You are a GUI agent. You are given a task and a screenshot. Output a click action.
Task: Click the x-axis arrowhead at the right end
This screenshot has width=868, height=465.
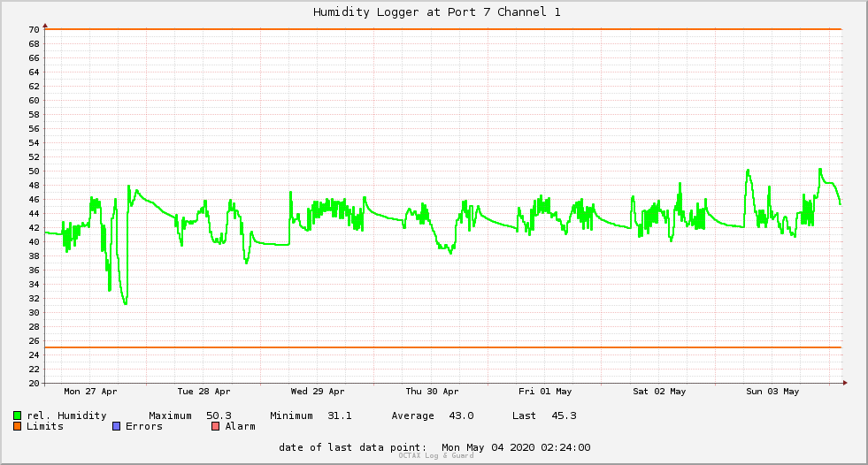pyautogui.click(x=845, y=383)
